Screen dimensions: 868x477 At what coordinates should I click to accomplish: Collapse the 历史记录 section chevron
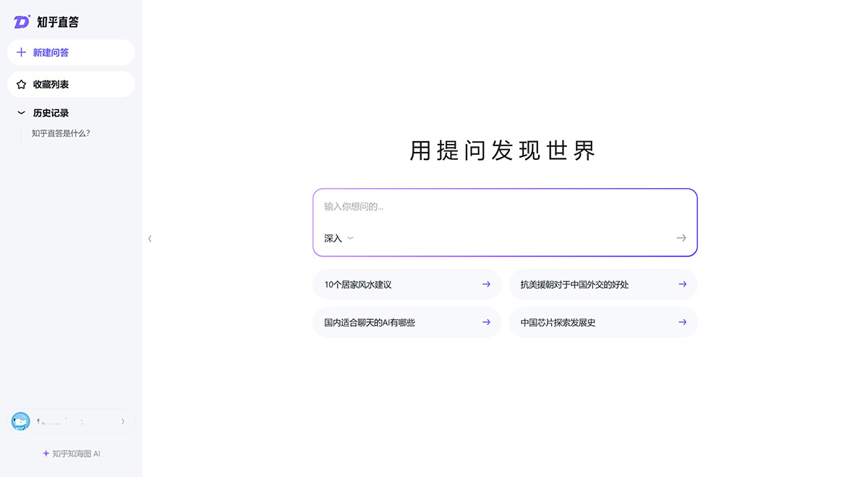(x=20, y=113)
